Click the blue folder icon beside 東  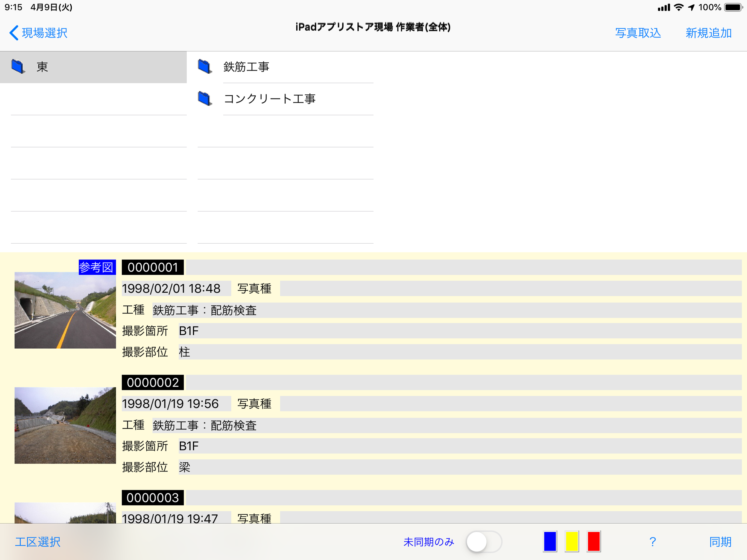click(x=18, y=66)
